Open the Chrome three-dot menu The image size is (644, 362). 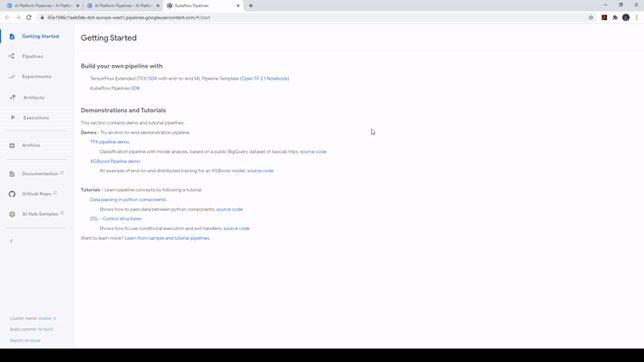[x=637, y=18]
